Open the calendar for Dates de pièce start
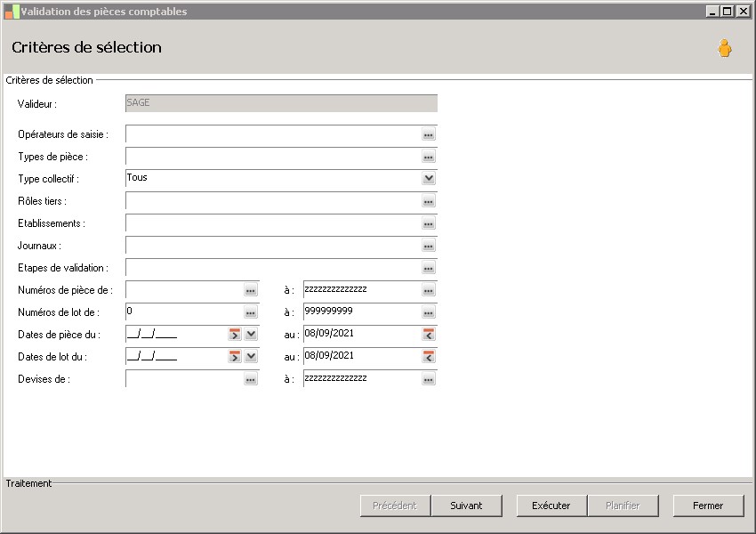The width and height of the screenshot is (756, 534). (x=235, y=335)
